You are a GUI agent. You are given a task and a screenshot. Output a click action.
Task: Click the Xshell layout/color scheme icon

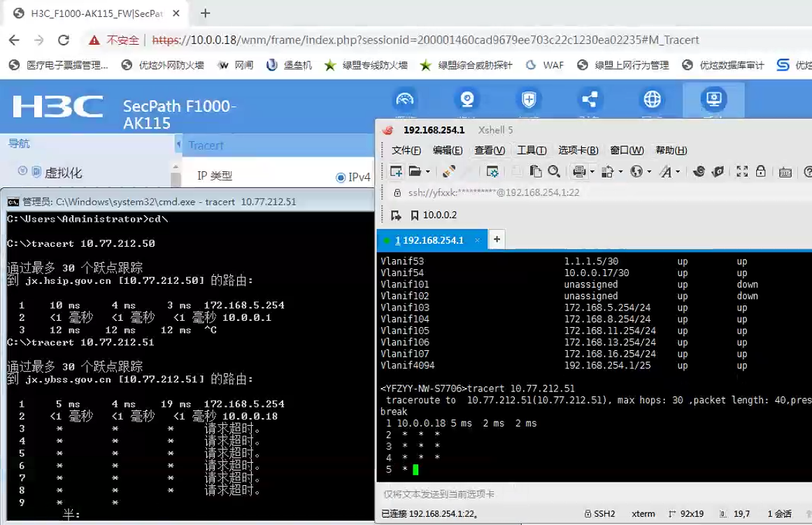coord(608,171)
